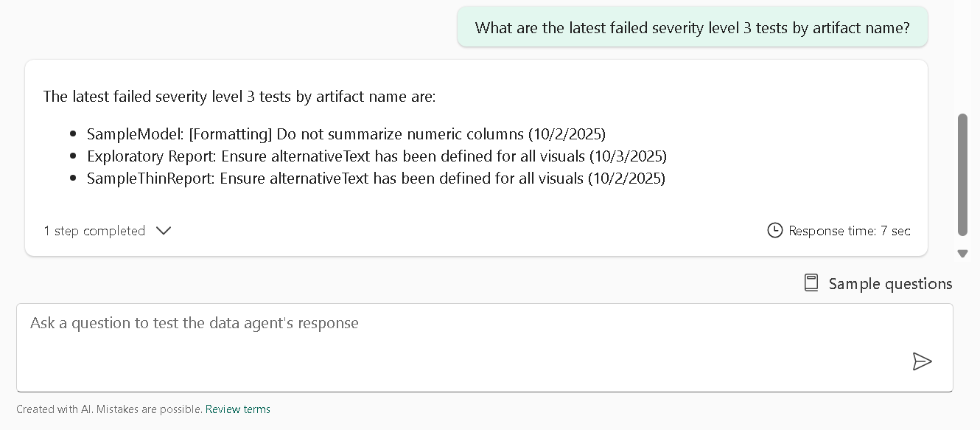Click the data agent response card
980x430 pixels.
476,158
